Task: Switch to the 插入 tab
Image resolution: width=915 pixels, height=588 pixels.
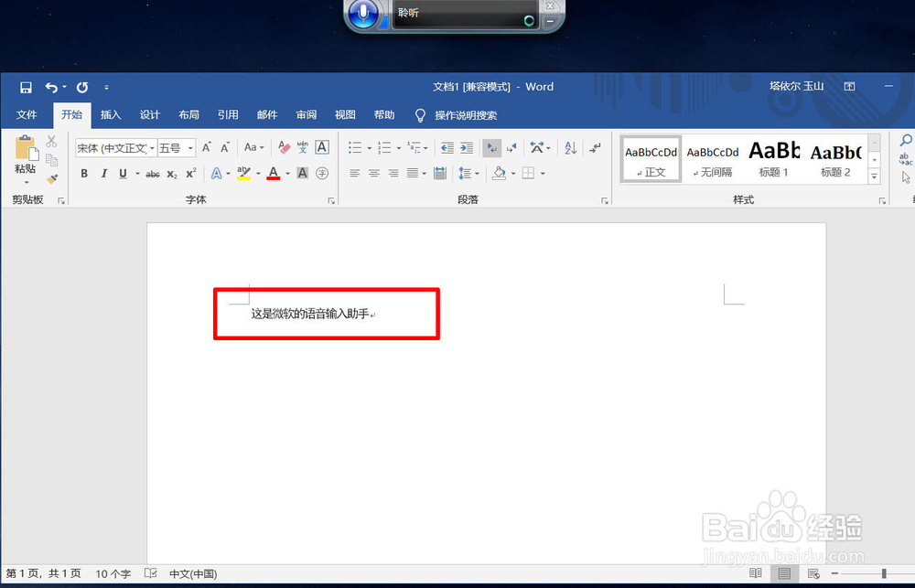Action: [x=111, y=115]
